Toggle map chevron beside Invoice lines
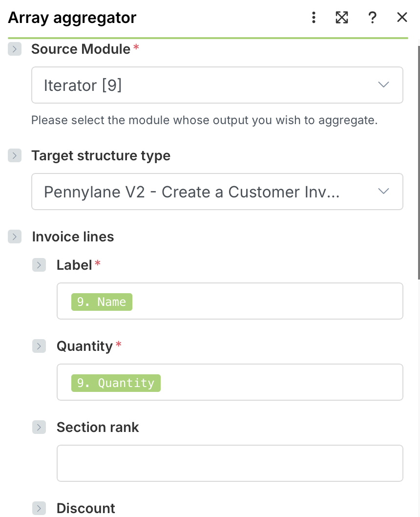The image size is (420, 517). (15, 237)
